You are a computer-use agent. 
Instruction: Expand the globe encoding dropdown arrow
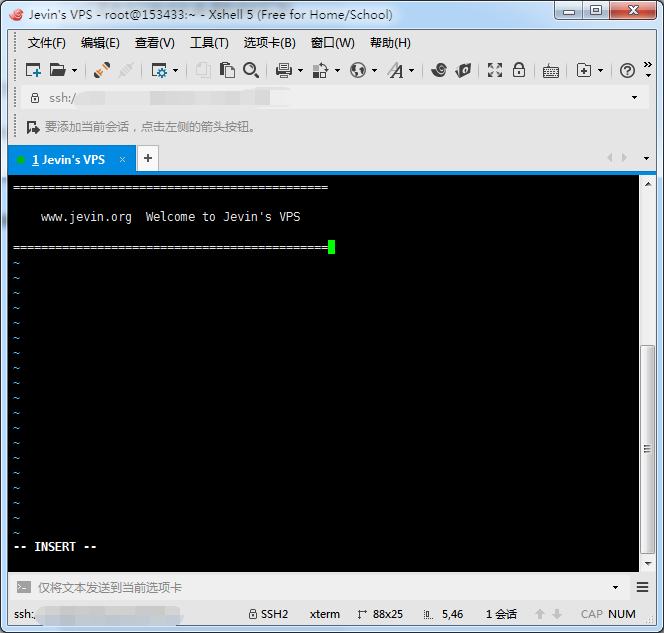click(x=374, y=70)
